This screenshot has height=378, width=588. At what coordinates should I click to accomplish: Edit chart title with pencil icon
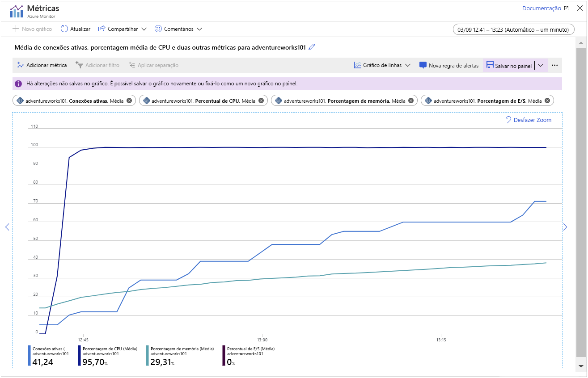[312, 47]
